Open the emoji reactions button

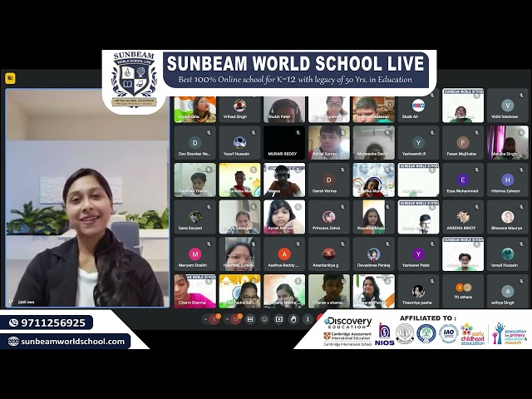click(264, 319)
